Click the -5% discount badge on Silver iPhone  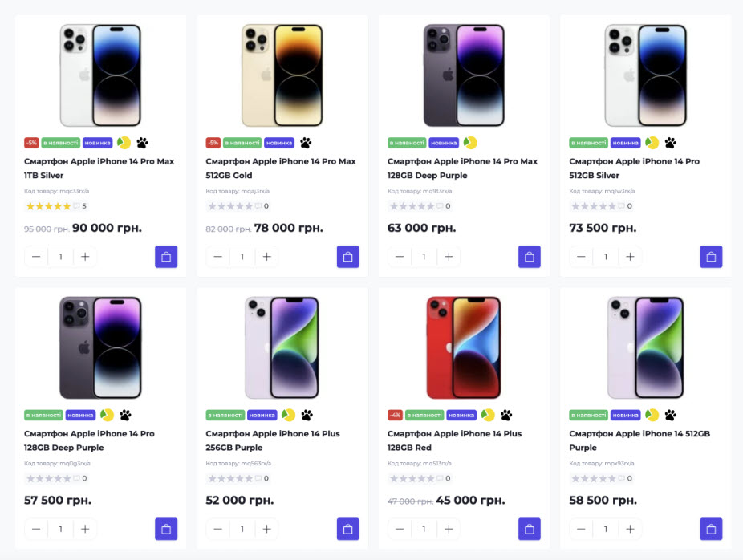coord(31,143)
